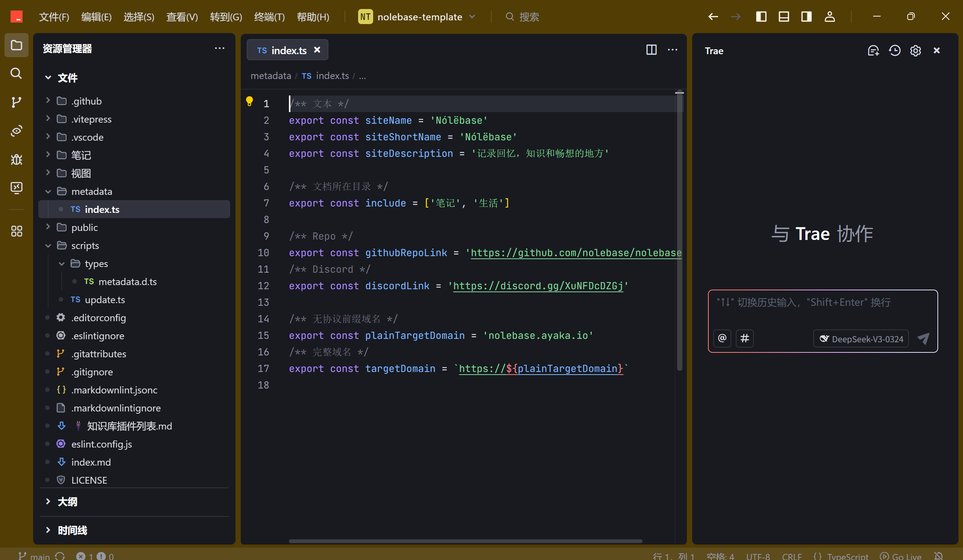Close the index.ts editor tab
Viewport: 963px width, 560px height.
pyautogui.click(x=317, y=50)
